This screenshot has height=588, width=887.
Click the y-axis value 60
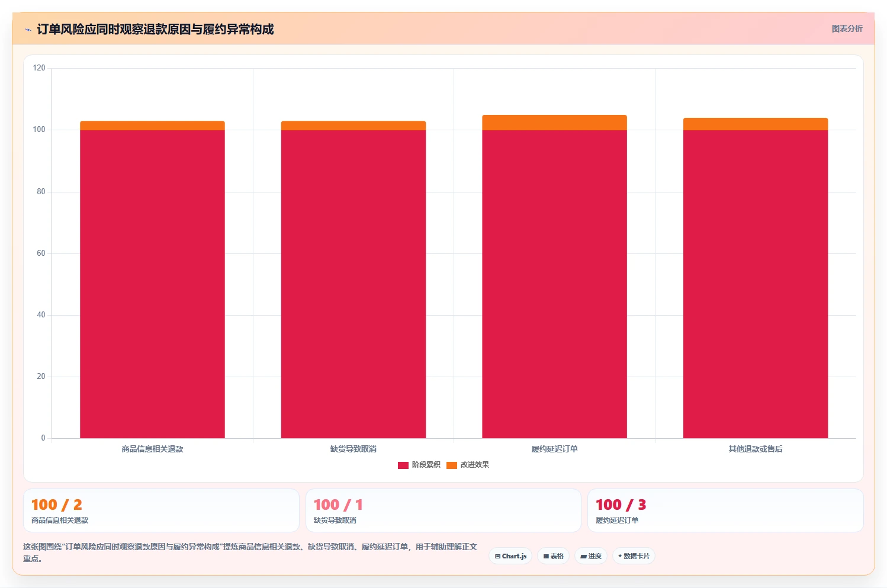pyautogui.click(x=41, y=253)
